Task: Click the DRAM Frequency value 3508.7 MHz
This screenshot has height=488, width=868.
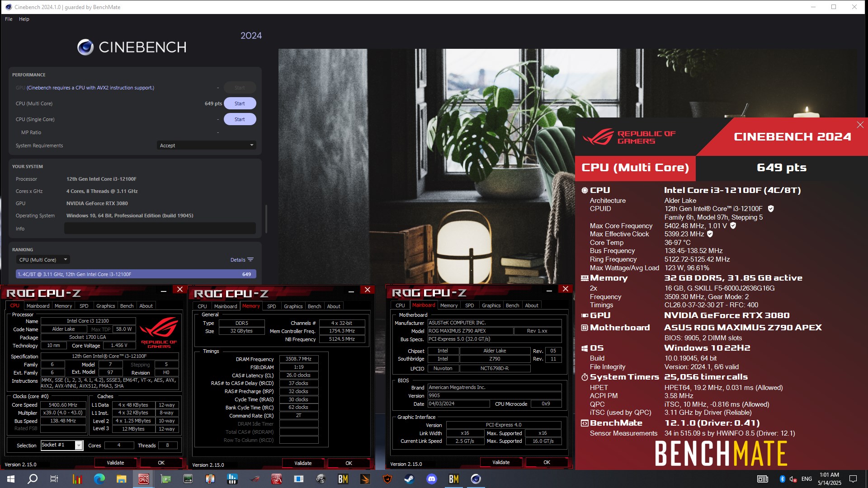Action: click(299, 359)
